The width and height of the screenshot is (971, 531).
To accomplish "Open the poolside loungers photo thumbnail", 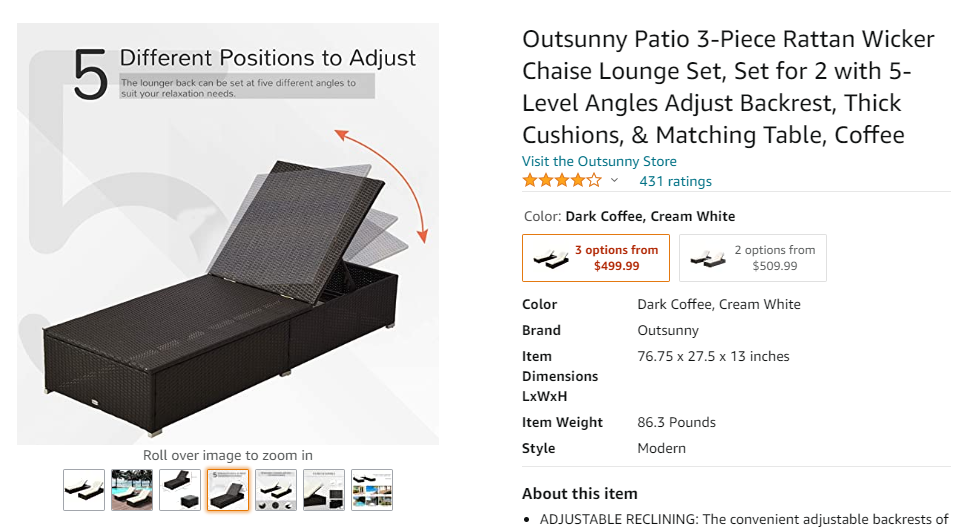I will point(132,490).
